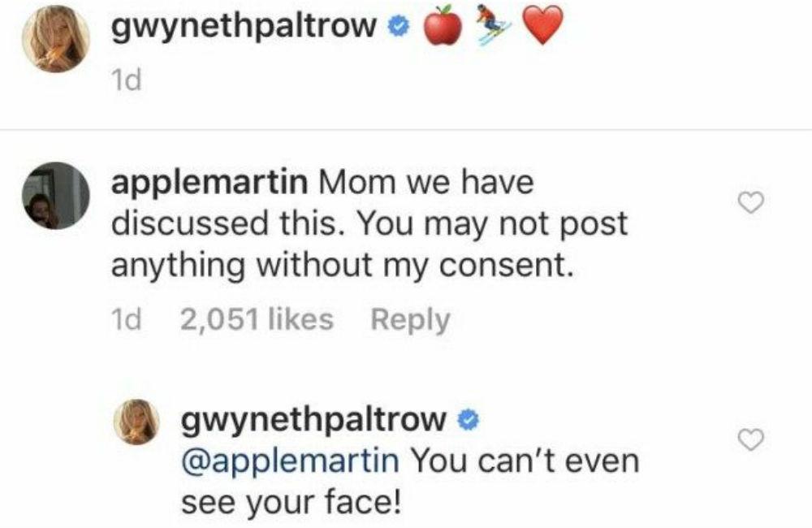Viewport: 812px width, 528px height.
Task: Click the skier emoji in caption
Action: point(494,26)
